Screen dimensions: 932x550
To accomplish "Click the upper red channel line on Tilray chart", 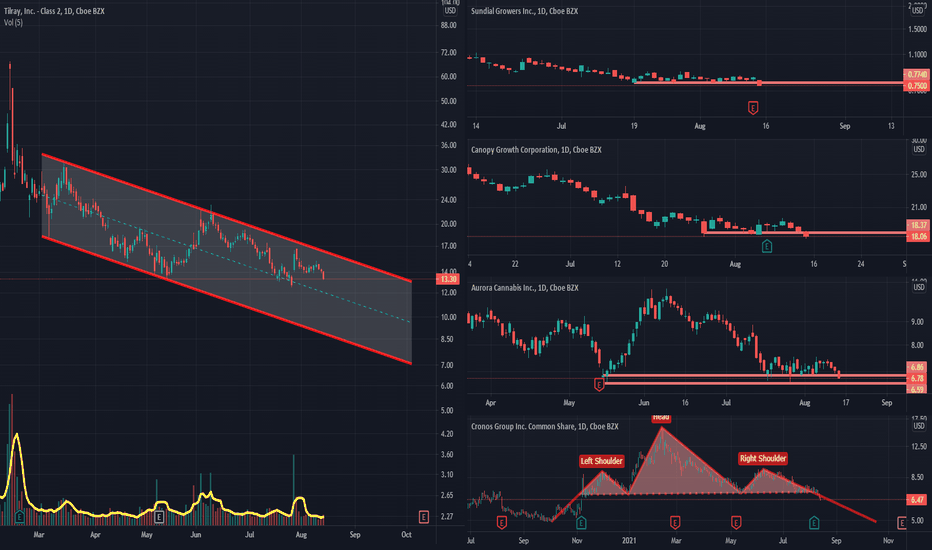I will click(226, 218).
